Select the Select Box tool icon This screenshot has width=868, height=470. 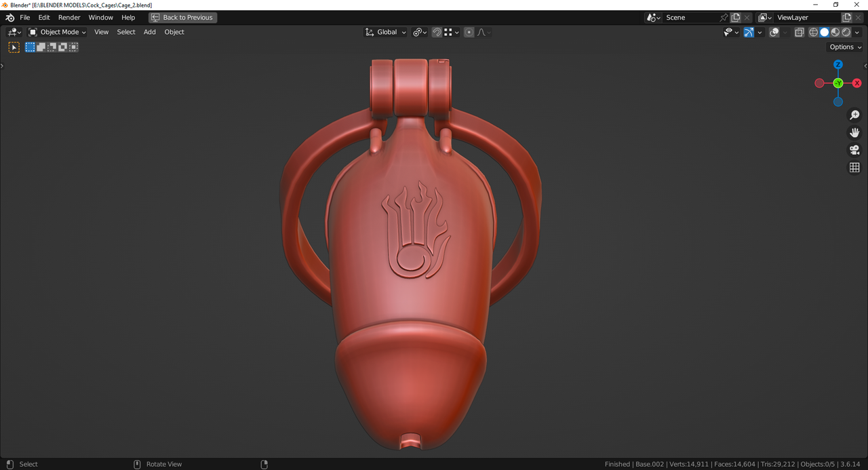(x=14, y=47)
